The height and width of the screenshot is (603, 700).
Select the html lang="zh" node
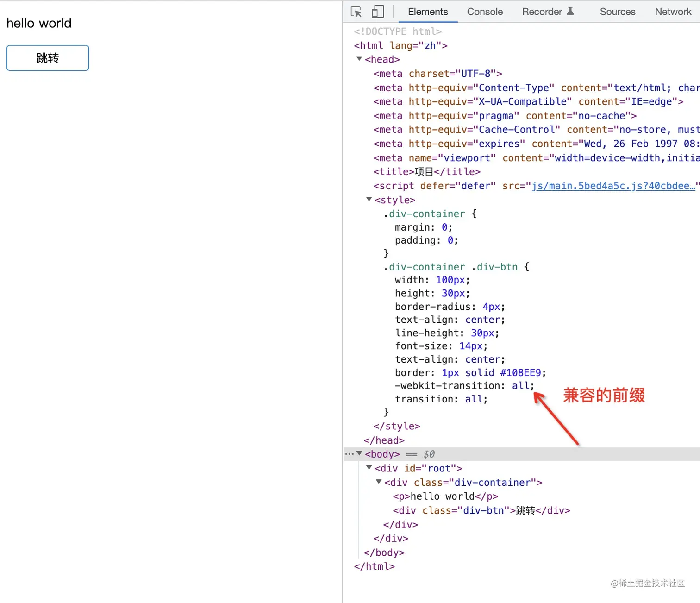(x=401, y=45)
